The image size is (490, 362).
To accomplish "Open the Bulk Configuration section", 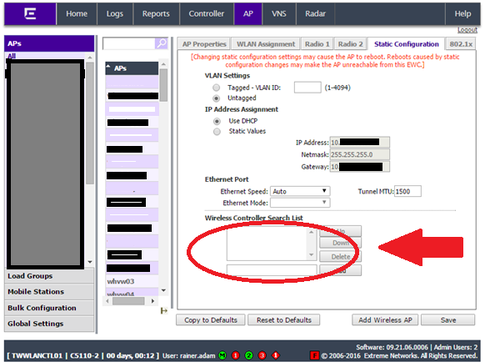I will [x=49, y=308].
